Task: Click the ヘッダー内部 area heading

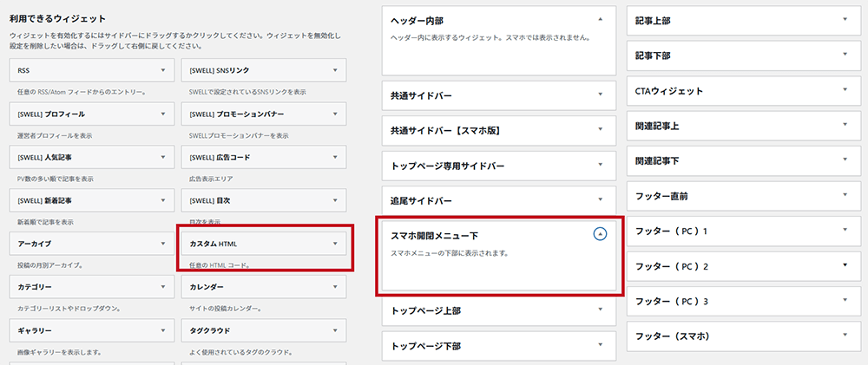Action: point(418,21)
